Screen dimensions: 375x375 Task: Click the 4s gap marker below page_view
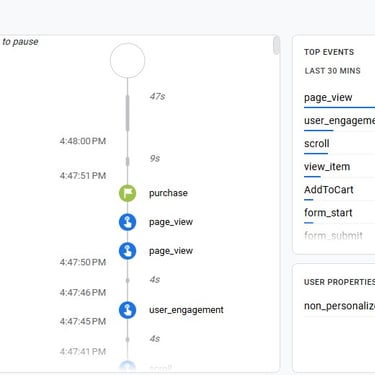(x=127, y=280)
